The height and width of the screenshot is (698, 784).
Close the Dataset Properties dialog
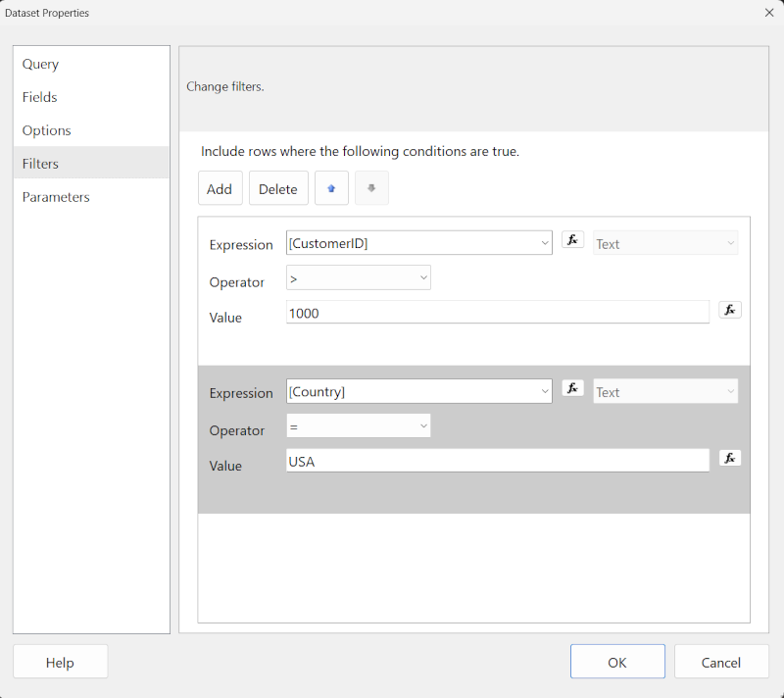click(767, 13)
